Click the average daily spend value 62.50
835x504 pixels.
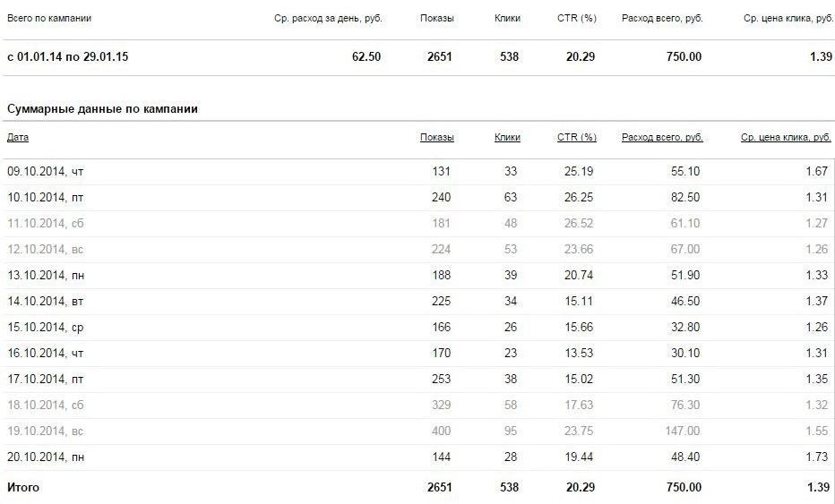366,56
